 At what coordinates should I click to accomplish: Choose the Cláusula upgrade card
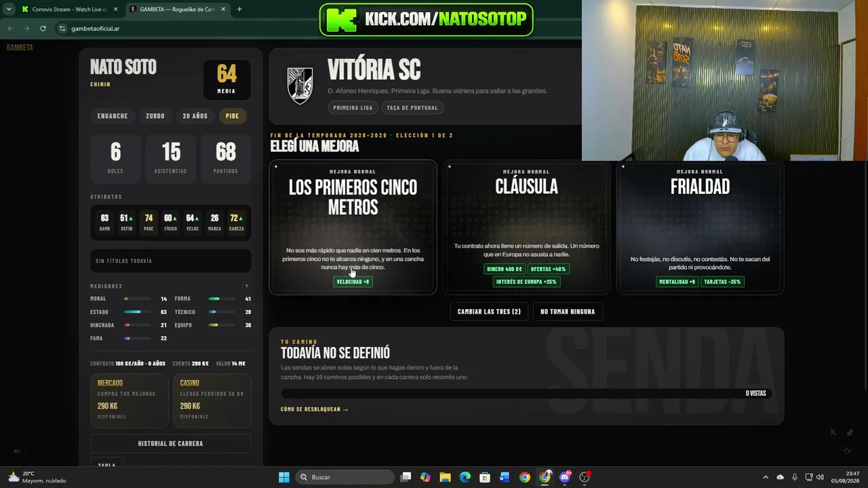coord(526,227)
